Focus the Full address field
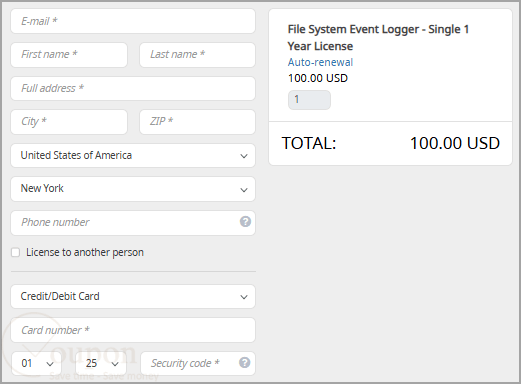The width and height of the screenshot is (521, 384). click(133, 88)
